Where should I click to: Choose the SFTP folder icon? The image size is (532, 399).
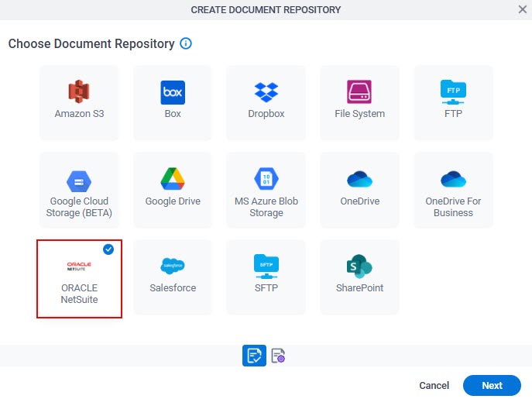click(266, 267)
